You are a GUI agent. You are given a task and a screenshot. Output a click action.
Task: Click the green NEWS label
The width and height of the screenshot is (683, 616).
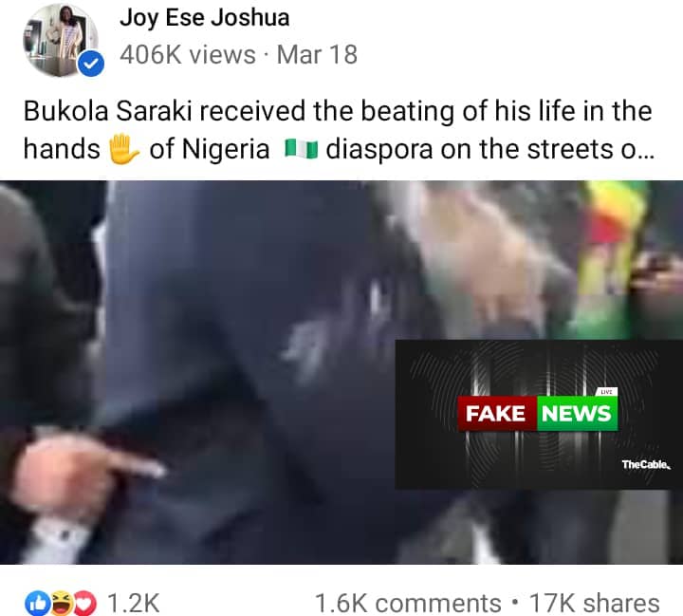point(577,413)
